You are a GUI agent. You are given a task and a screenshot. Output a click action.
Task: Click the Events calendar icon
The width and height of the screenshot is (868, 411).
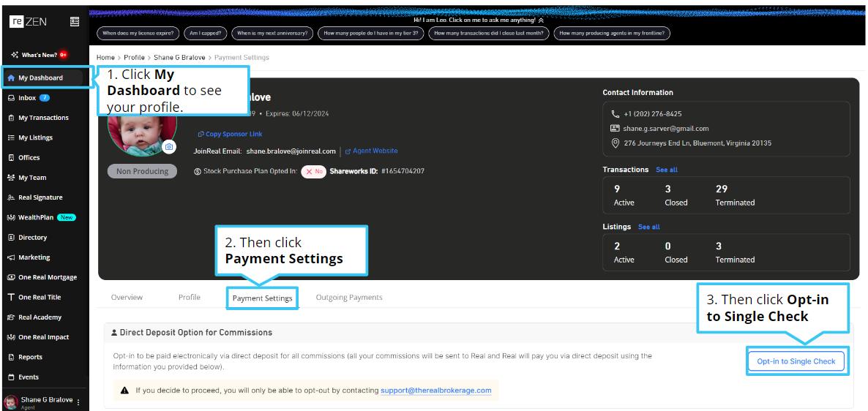11,377
